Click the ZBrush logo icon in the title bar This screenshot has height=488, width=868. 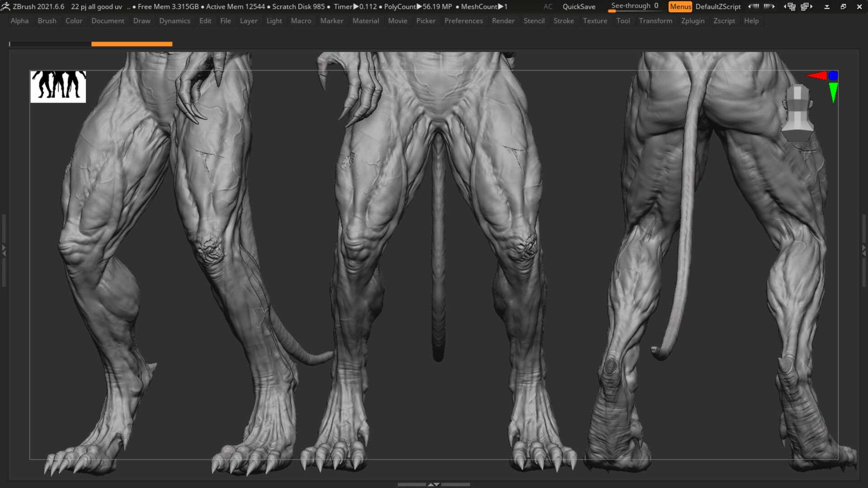[x=5, y=6]
